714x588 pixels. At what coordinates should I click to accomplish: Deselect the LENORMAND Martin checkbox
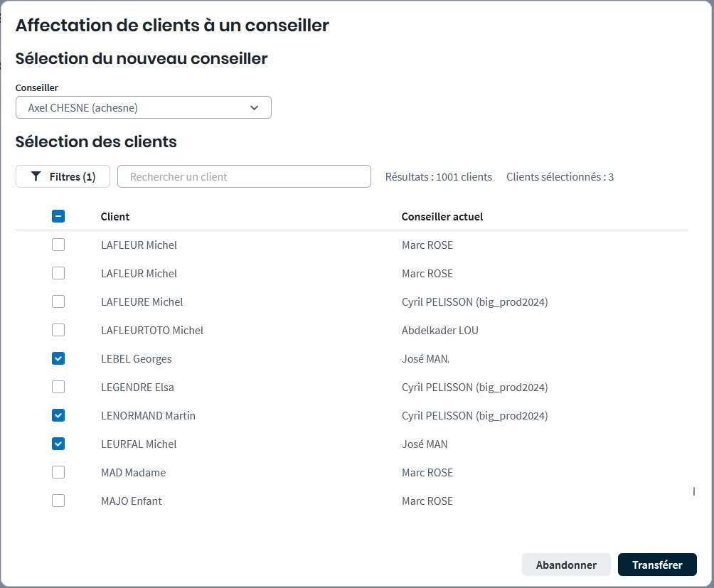tap(58, 415)
